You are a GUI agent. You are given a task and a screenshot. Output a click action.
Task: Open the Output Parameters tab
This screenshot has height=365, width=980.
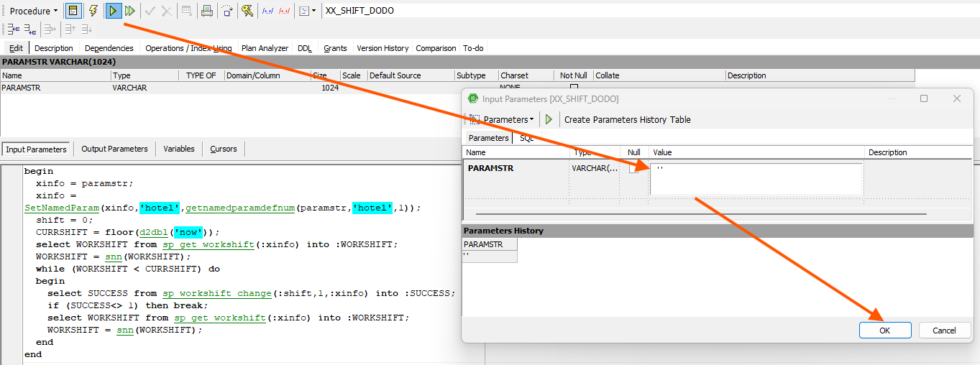[114, 149]
